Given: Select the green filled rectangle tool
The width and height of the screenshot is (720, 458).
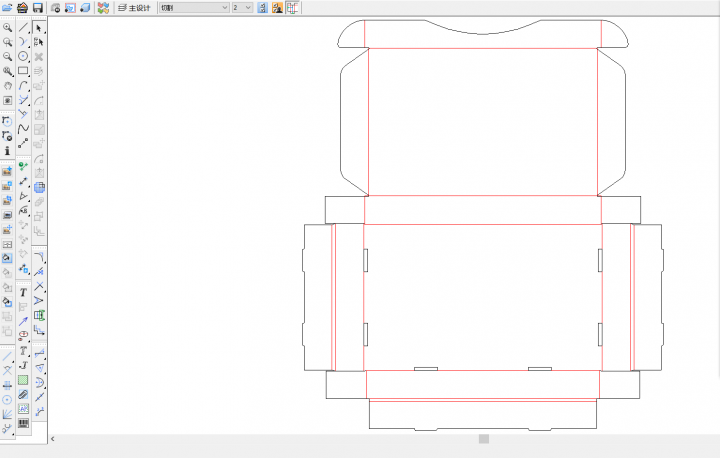Looking at the screenshot, I should tap(23, 380).
